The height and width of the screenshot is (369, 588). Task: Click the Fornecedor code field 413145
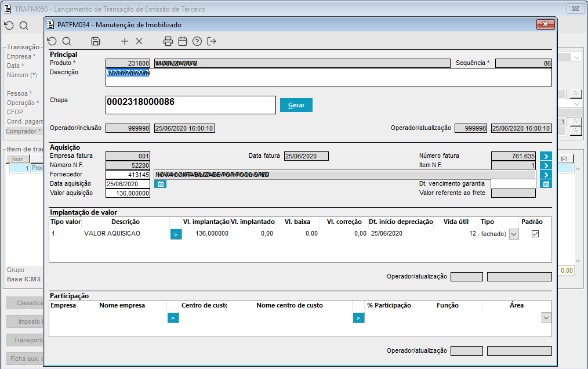tap(128, 175)
